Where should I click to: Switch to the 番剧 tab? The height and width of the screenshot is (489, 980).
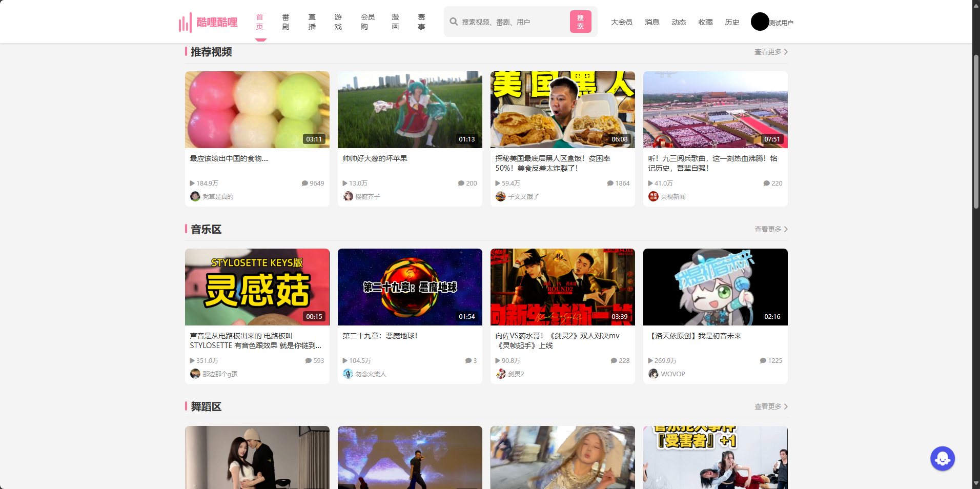(285, 22)
